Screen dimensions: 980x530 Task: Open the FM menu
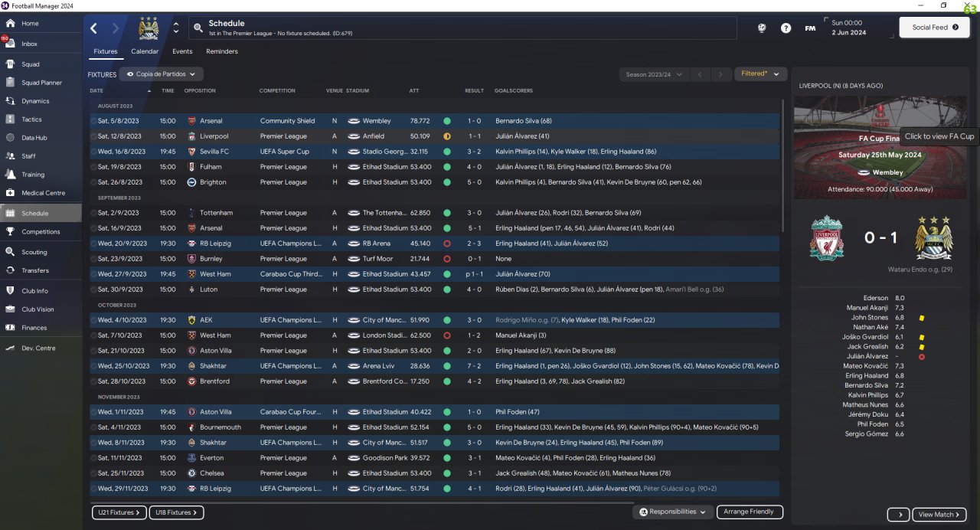pyautogui.click(x=810, y=28)
